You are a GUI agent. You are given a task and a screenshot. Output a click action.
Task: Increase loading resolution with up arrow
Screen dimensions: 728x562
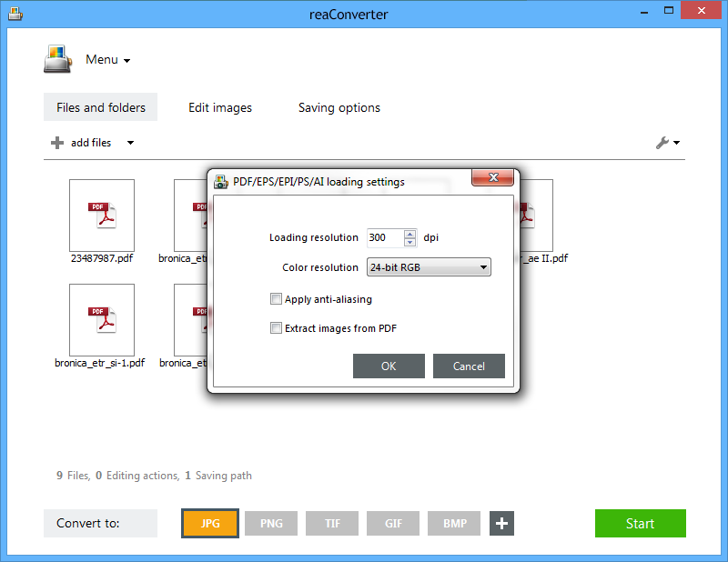[x=410, y=234]
